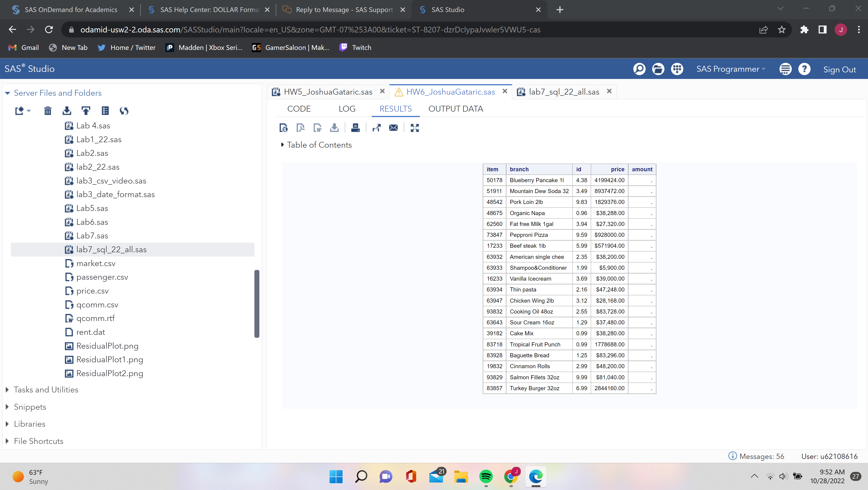Image resolution: width=868 pixels, height=490 pixels.
Task: Download results as HTML file icon
Action: 283,128
